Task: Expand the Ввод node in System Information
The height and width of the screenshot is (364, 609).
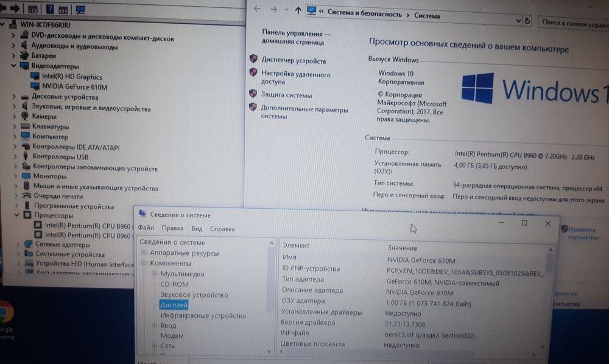Action: coord(154,325)
